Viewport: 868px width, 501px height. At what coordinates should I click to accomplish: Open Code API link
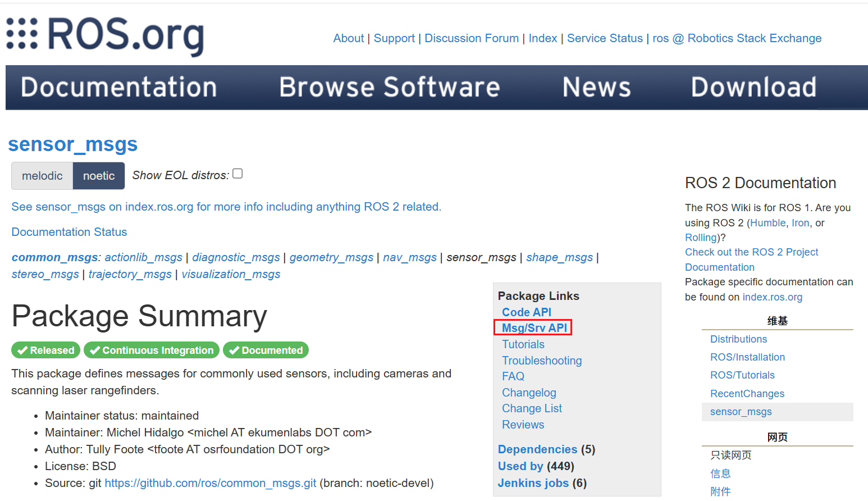tap(527, 312)
